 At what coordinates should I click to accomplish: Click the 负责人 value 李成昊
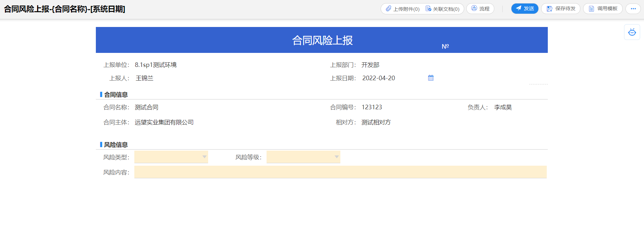pos(503,107)
